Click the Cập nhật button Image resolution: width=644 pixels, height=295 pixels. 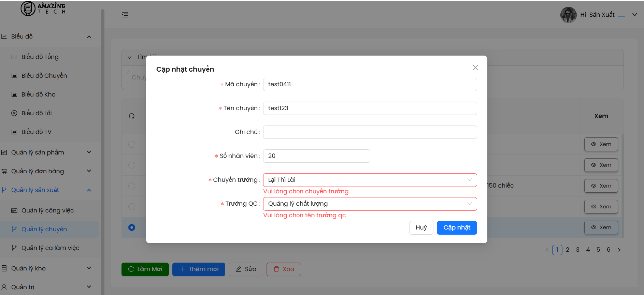click(457, 228)
